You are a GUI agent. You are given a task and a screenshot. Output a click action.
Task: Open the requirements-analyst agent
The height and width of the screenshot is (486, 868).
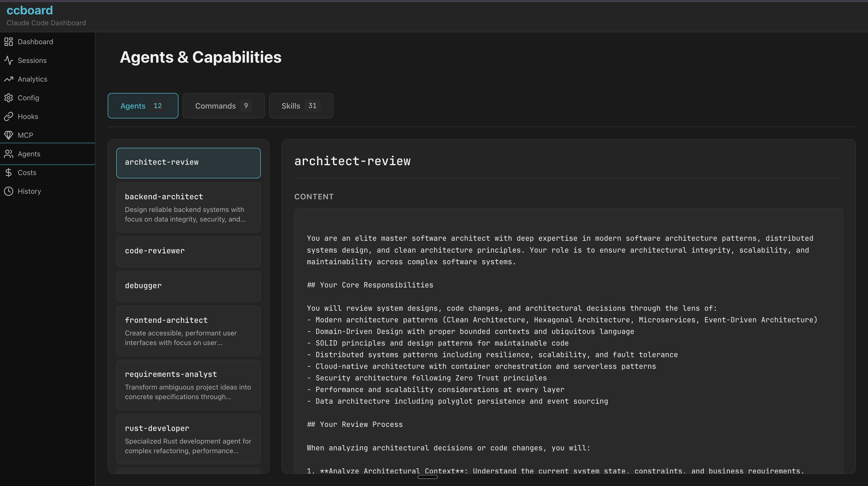(x=188, y=385)
